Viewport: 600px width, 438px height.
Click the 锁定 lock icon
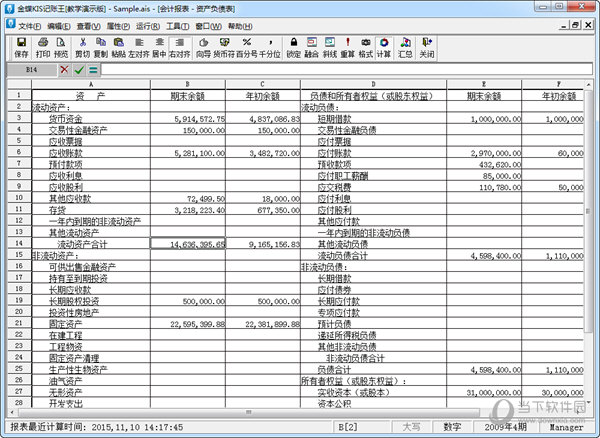pyautogui.click(x=293, y=48)
